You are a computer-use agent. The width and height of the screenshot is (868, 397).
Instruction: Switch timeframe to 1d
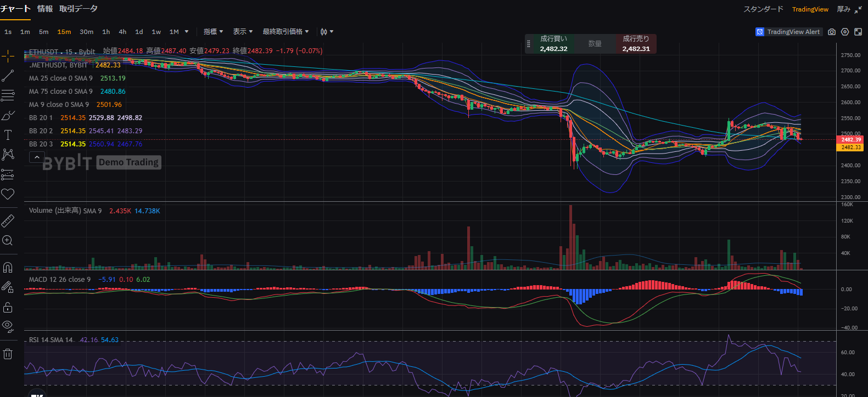[x=139, y=32]
